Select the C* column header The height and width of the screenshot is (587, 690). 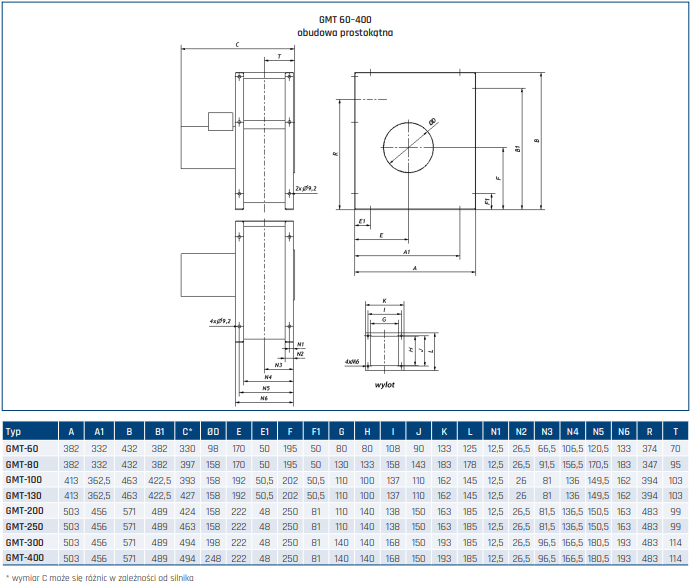coord(187,432)
